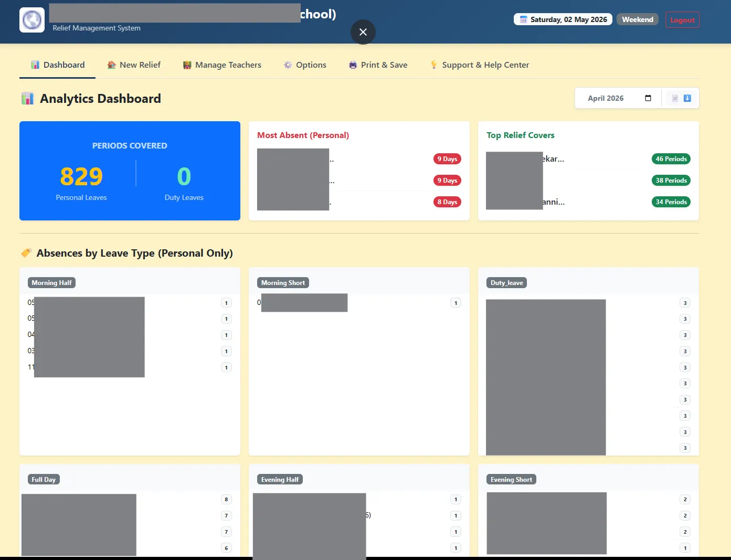The width and height of the screenshot is (731, 560).
Task: Click the Duty_leave label
Action: (507, 283)
